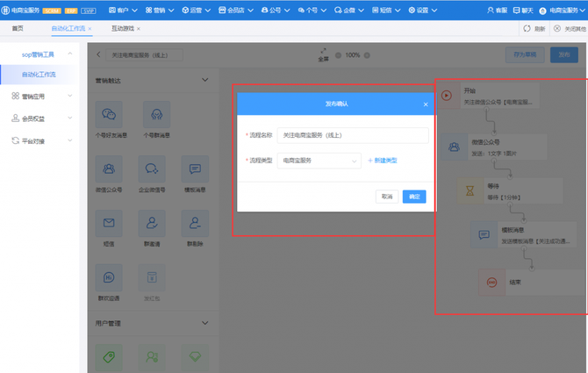The height and width of the screenshot is (373, 588).
Task: Click the green user icon under 用户管理
Action: point(152,357)
